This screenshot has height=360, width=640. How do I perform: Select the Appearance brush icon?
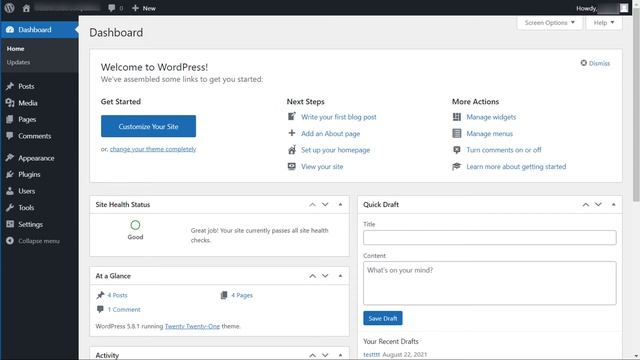10,158
